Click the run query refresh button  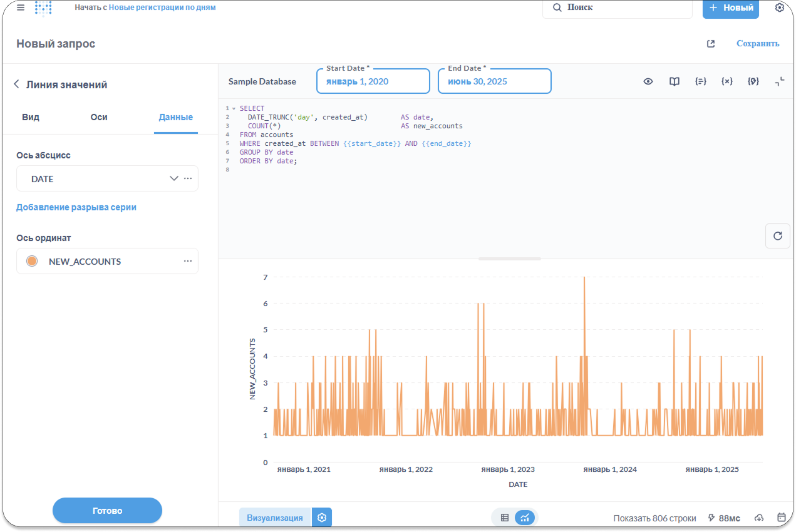[777, 236]
